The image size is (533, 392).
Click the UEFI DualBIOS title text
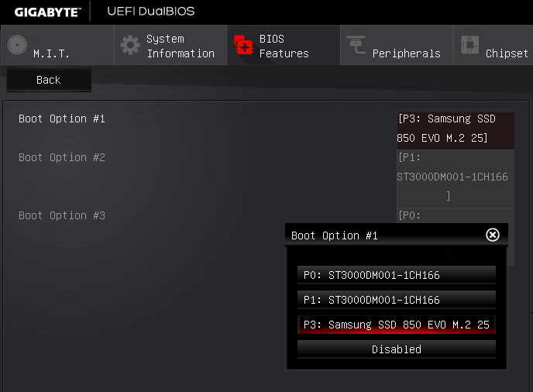pyautogui.click(x=151, y=11)
